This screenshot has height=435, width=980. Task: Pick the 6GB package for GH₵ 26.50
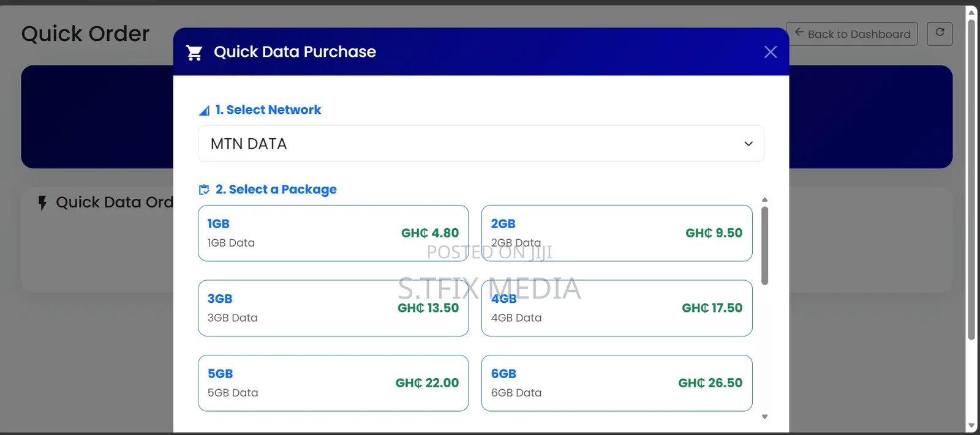tap(617, 383)
